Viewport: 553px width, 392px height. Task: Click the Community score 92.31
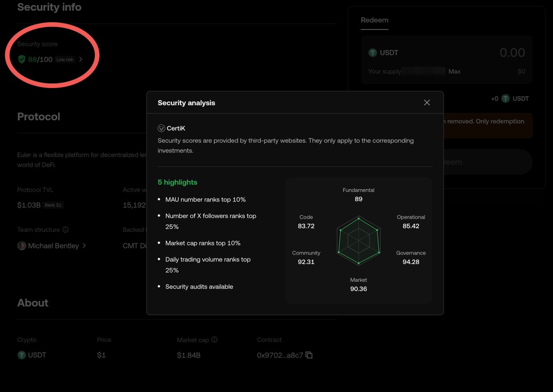coord(306,262)
